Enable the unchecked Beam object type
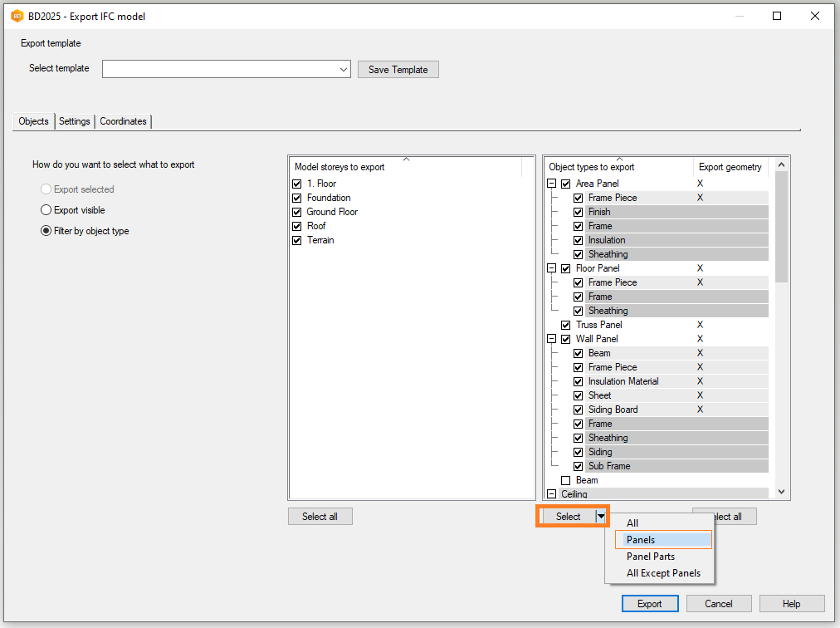The height and width of the screenshot is (628, 840). tap(566, 480)
